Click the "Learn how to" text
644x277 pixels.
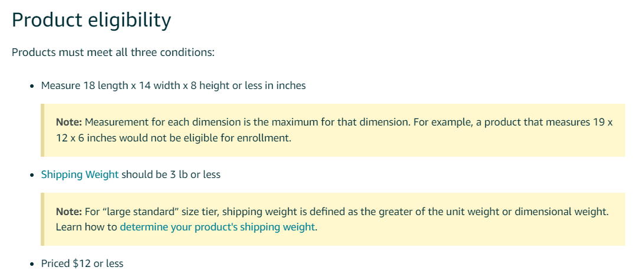pyautogui.click(x=86, y=226)
